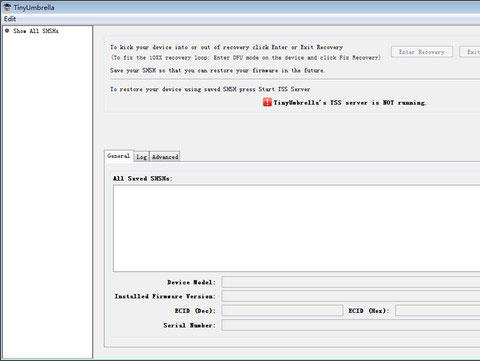The width and height of the screenshot is (480, 361).
Task: Click the Installed Firmware Version label
Action: [x=165, y=296]
